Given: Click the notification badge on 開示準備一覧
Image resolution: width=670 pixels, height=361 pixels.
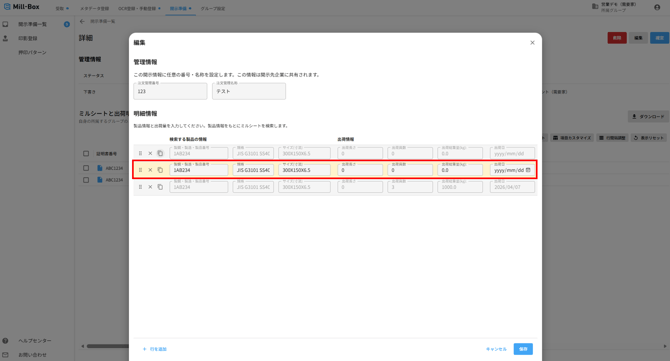Looking at the screenshot, I should coord(67,24).
